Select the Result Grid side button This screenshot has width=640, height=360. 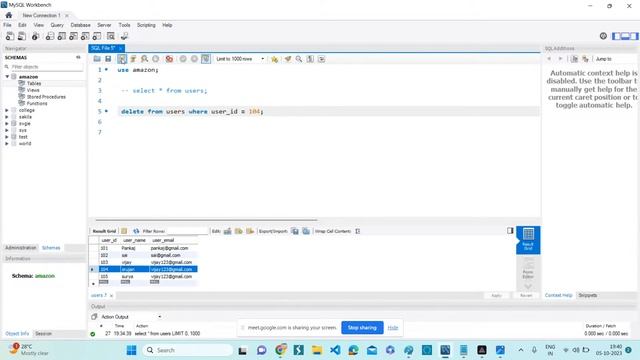point(528,240)
